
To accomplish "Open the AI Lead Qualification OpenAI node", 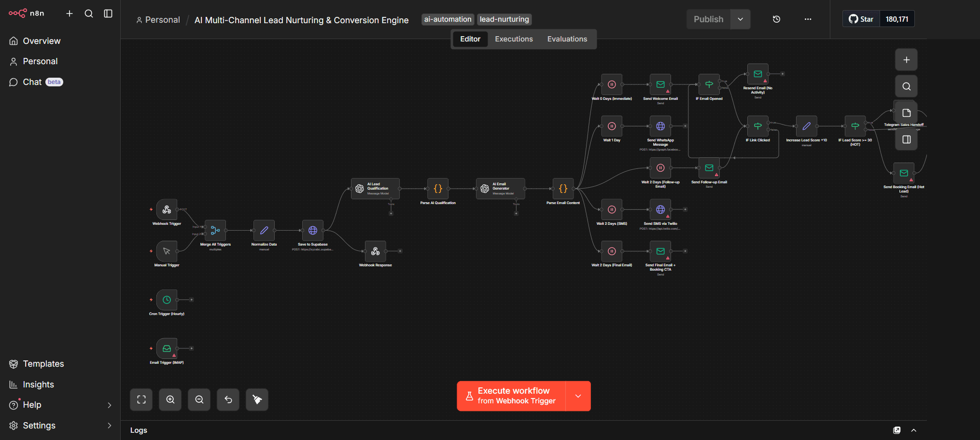I will pos(376,189).
